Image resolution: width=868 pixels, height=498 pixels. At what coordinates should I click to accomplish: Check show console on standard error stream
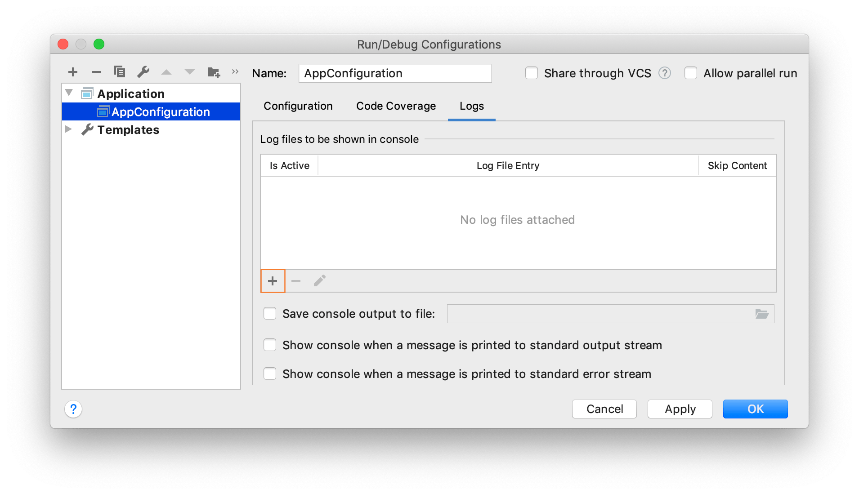pos(270,373)
